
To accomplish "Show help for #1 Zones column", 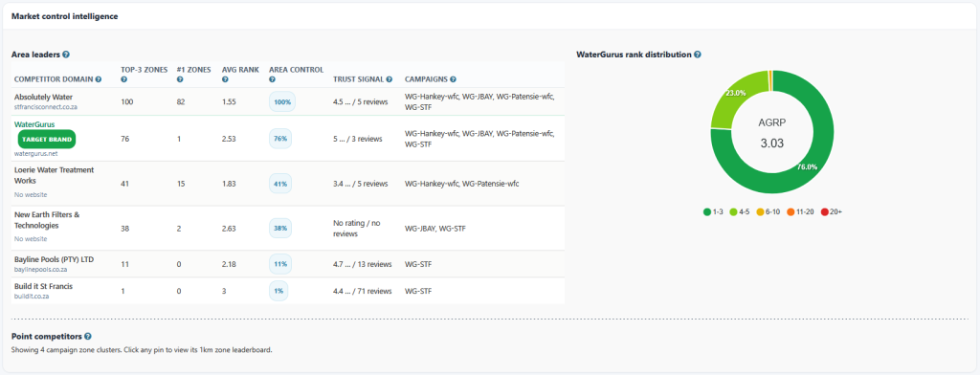I will coord(180,79).
